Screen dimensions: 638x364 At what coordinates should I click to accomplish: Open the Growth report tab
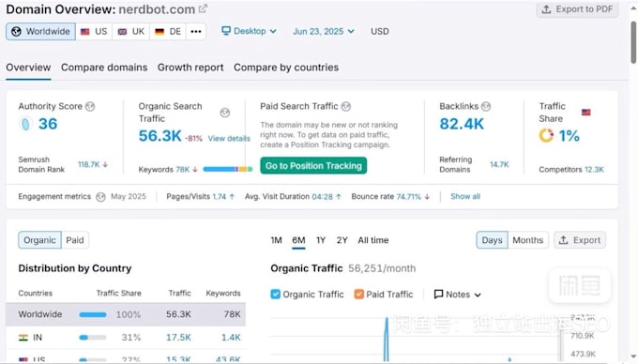(x=190, y=68)
